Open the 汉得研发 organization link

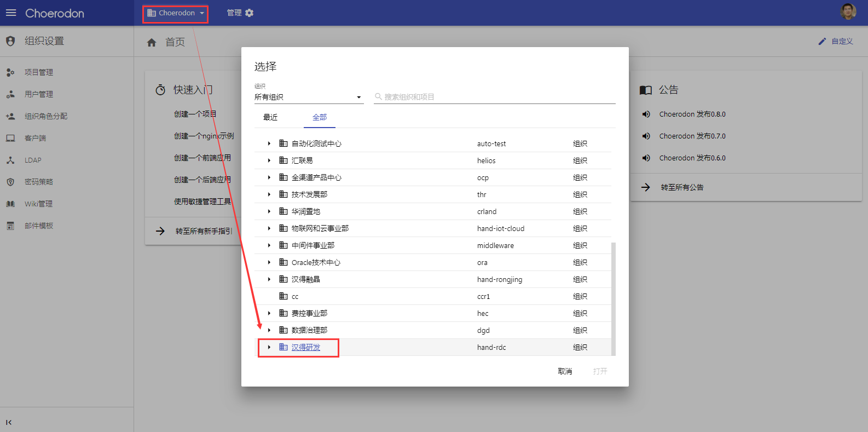[x=306, y=347]
